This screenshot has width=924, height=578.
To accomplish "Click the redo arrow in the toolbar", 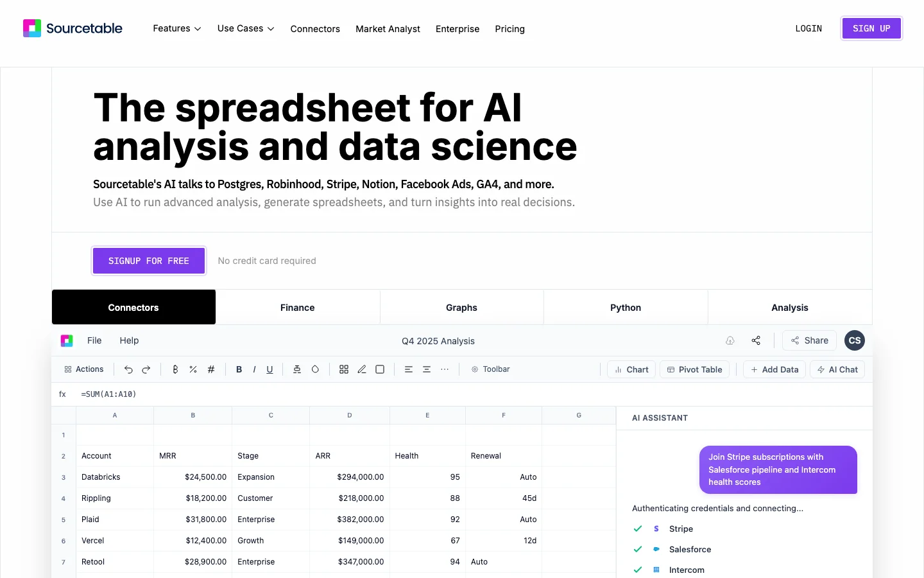I will coord(146,369).
